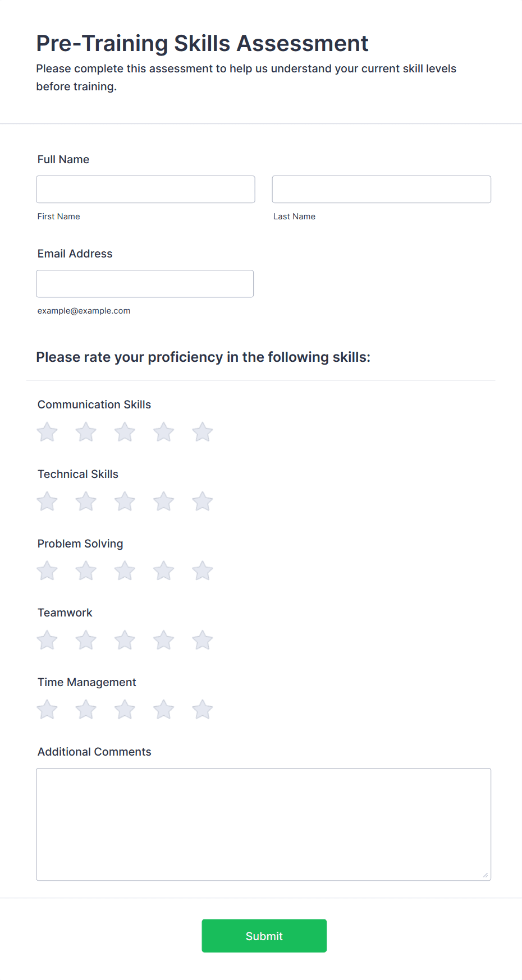This screenshot has width=522, height=980.
Task: Select the second star for Communication Skills
Action: 85,432
